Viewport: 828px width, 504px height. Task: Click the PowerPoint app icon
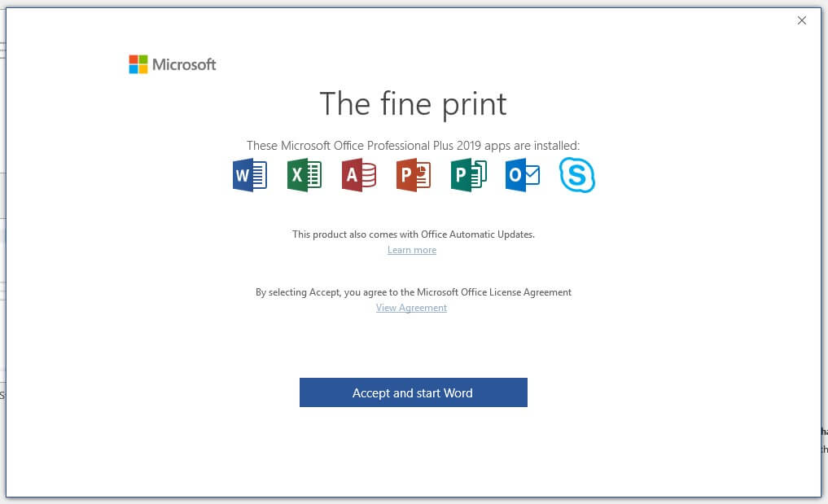[414, 175]
